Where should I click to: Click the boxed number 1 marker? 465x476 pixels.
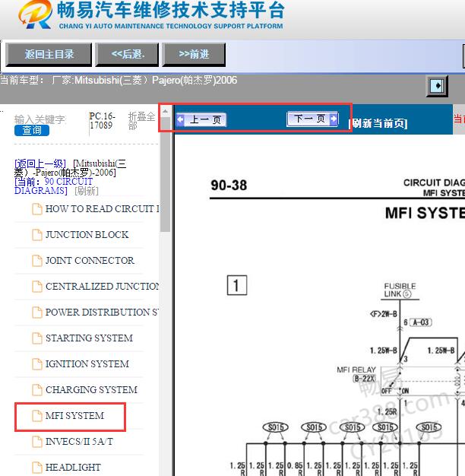[237, 285]
